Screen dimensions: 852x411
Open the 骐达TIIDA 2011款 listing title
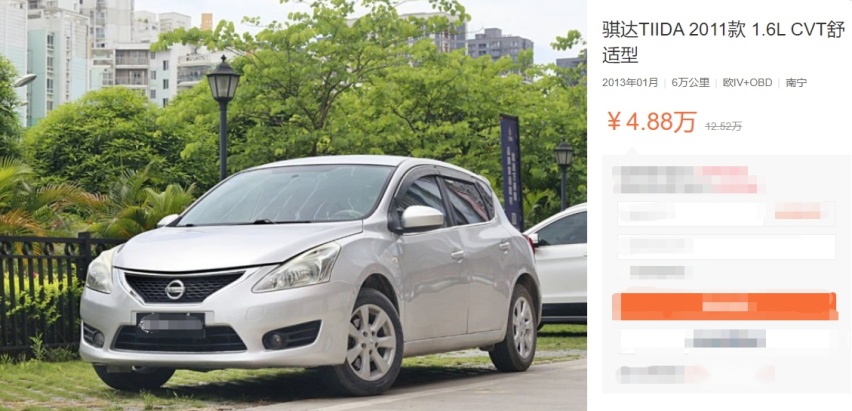tap(723, 43)
